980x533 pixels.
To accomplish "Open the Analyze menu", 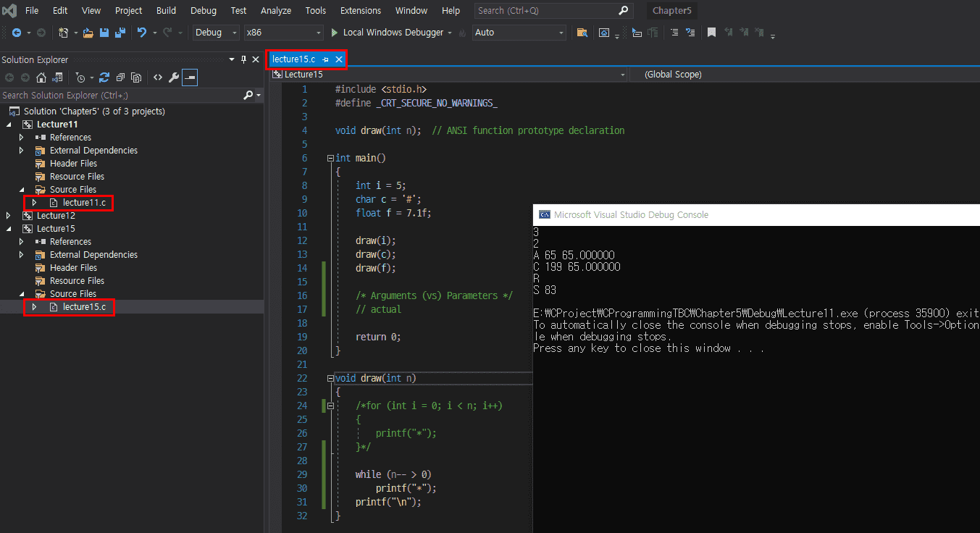I will (275, 10).
